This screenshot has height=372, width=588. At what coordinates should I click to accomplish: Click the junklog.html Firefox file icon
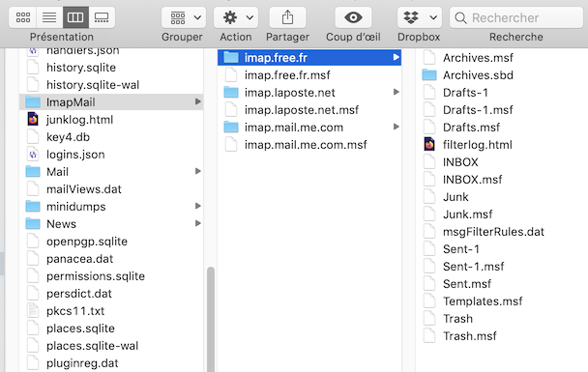33,119
